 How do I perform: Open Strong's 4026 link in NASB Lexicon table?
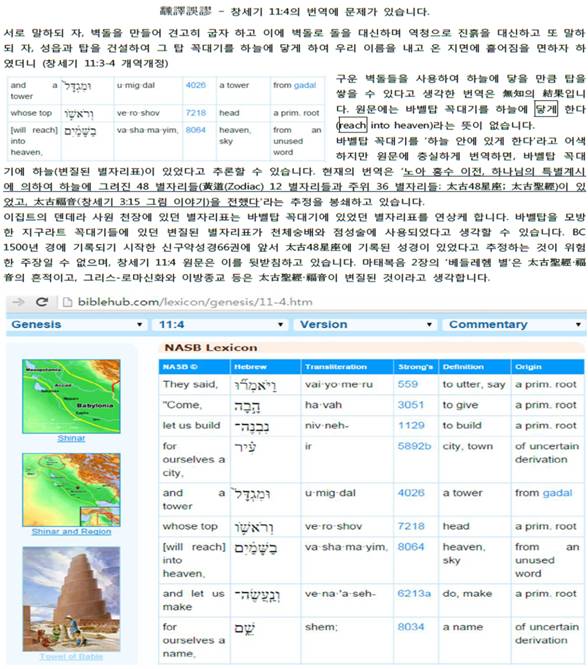coord(410,493)
